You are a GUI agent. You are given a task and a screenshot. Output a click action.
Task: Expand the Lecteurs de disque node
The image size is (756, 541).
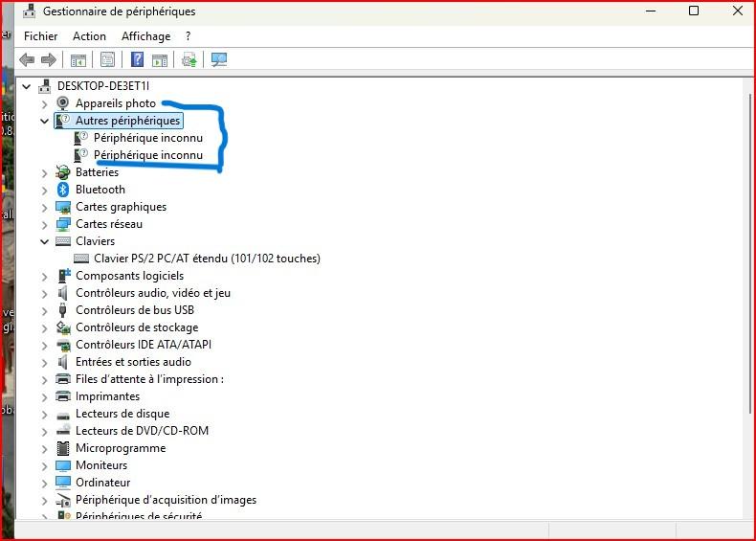point(44,415)
